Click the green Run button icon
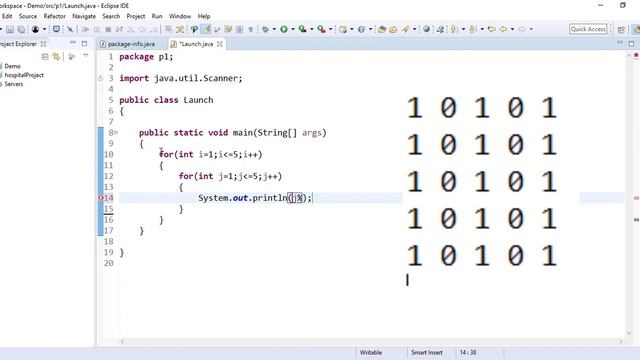Screen dimensions: 640x360 [x=284, y=29]
